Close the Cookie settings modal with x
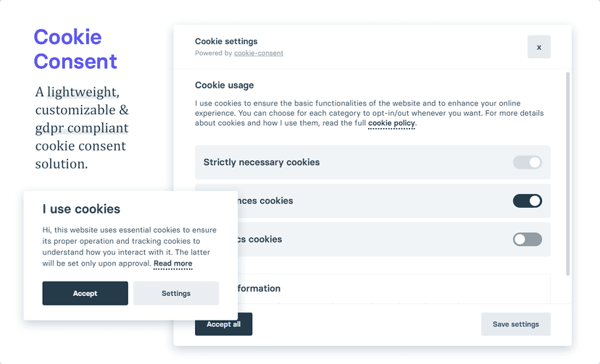Viewport: 600px width, 364px height. coord(538,47)
